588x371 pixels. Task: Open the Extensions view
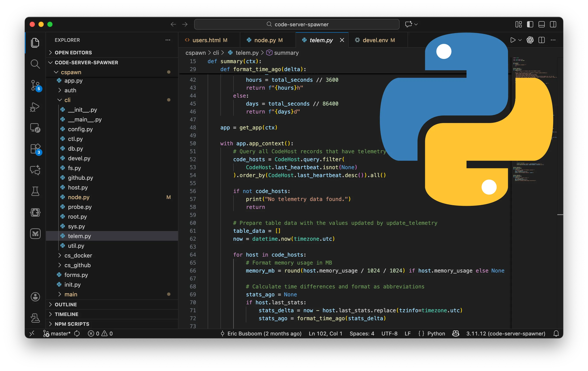[35, 149]
